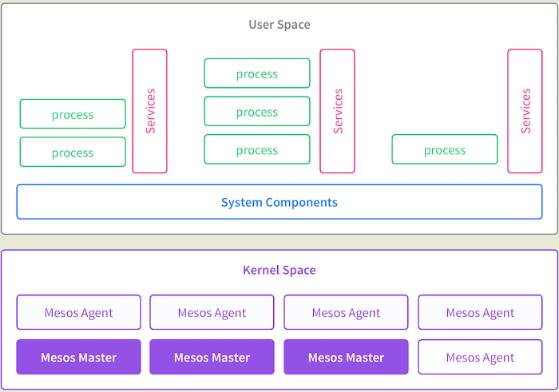Click Mesos Agent above the middle Mesos Master
This screenshot has height=392, width=559.
(x=212, y=312)
